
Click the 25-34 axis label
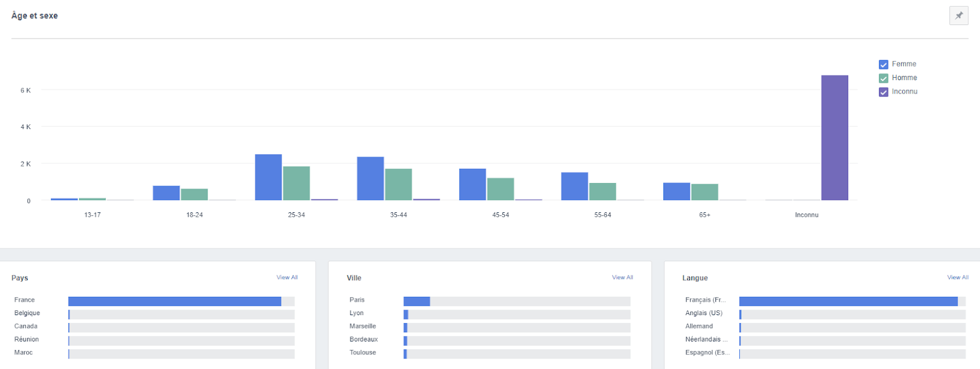pyautogui.click(x=296, y=215)
